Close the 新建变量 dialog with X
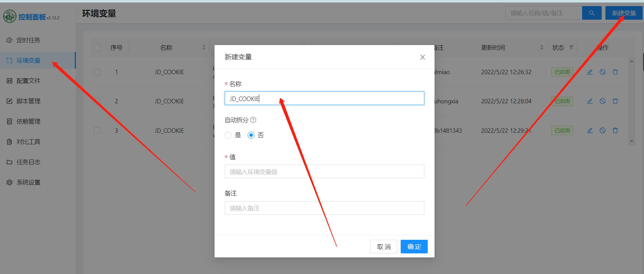 click(422, 57)
